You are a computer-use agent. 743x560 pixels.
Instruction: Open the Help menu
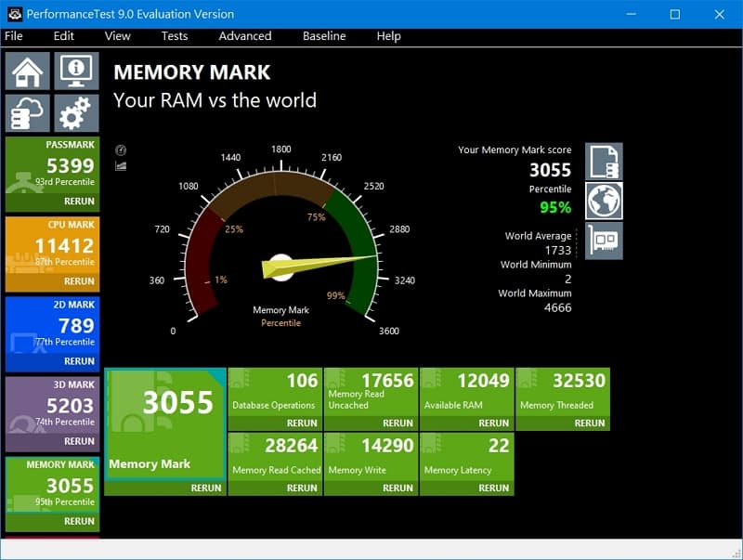tap(388, 36)
